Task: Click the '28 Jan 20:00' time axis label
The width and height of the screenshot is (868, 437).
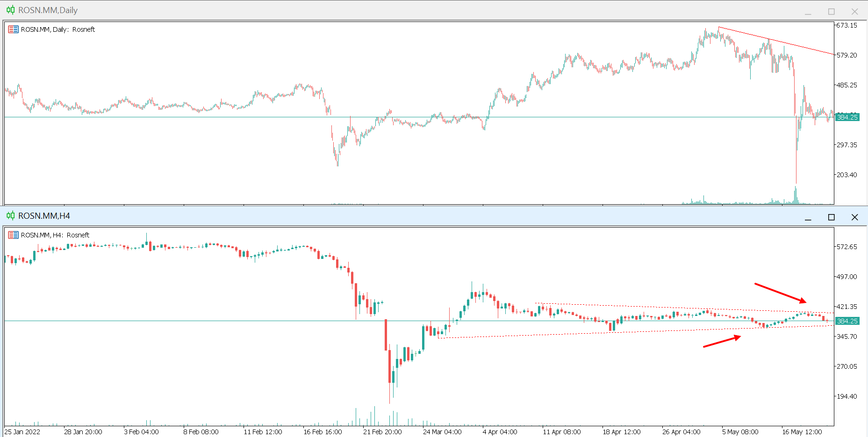Action: (83, 432)
